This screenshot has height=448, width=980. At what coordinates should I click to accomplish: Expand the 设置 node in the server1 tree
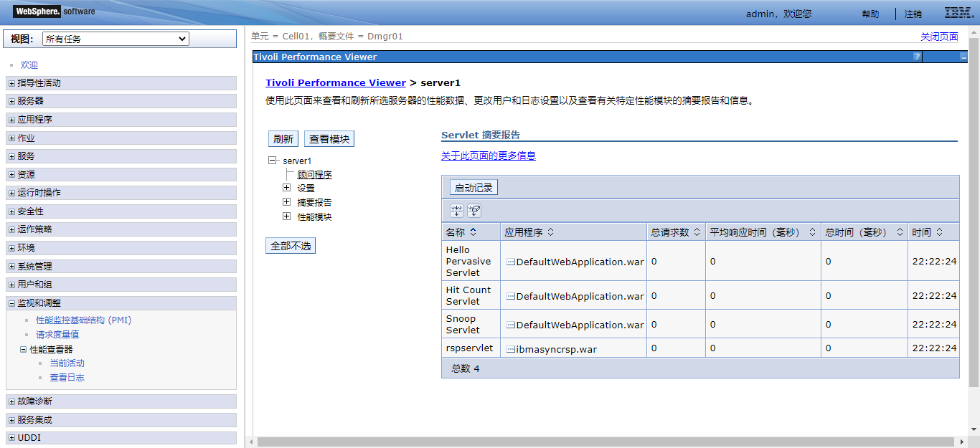point(286,188)
